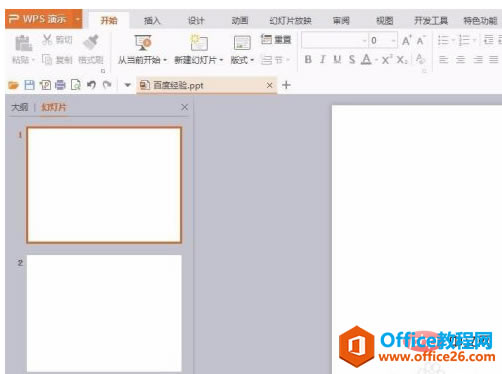Select slide 1 thumbnail
The height and width of the screenshot is (374, 502).
104,185
